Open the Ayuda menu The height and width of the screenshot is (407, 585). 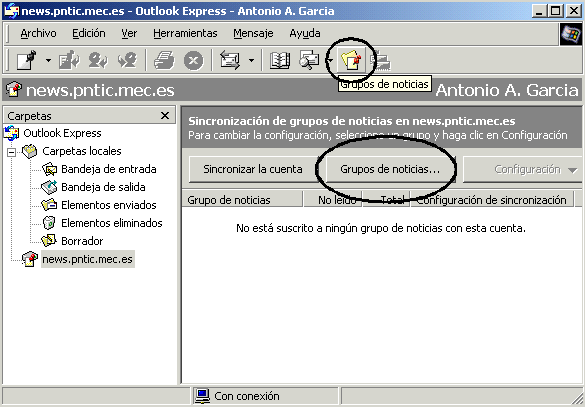[305, 33]
